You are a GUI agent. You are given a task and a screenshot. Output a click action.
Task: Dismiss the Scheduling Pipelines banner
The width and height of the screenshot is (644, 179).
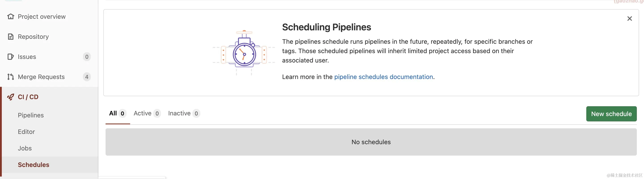coord(629,19)
